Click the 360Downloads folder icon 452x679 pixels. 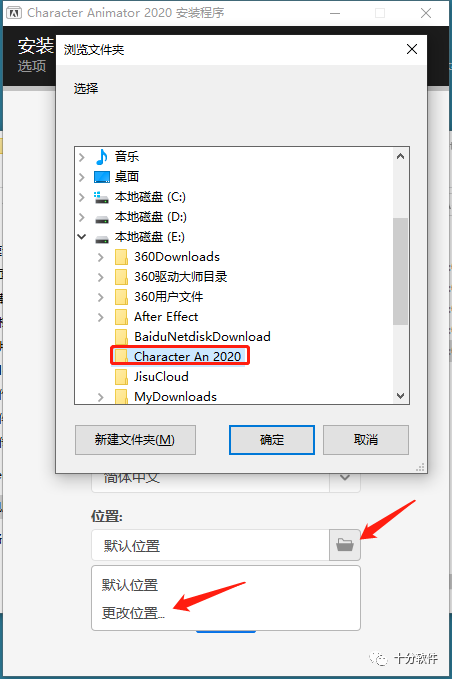point(121,257)
